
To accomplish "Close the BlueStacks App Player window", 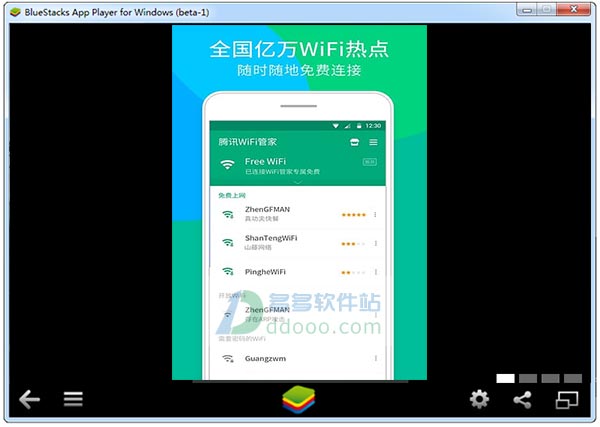I will (574, 10).
